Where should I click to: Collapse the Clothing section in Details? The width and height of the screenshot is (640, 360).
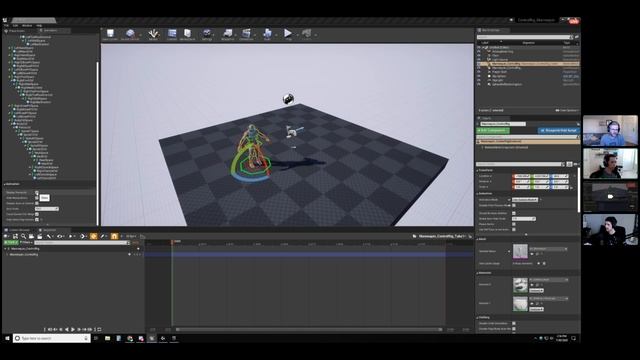(478, 318)
